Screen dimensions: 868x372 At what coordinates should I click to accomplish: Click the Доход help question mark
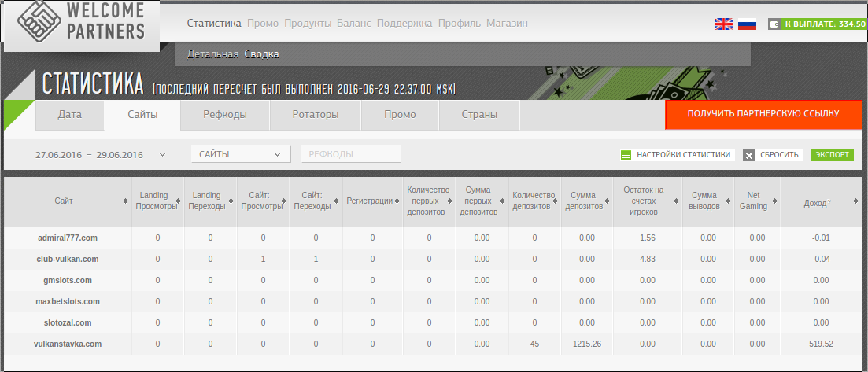coord(829,203)
